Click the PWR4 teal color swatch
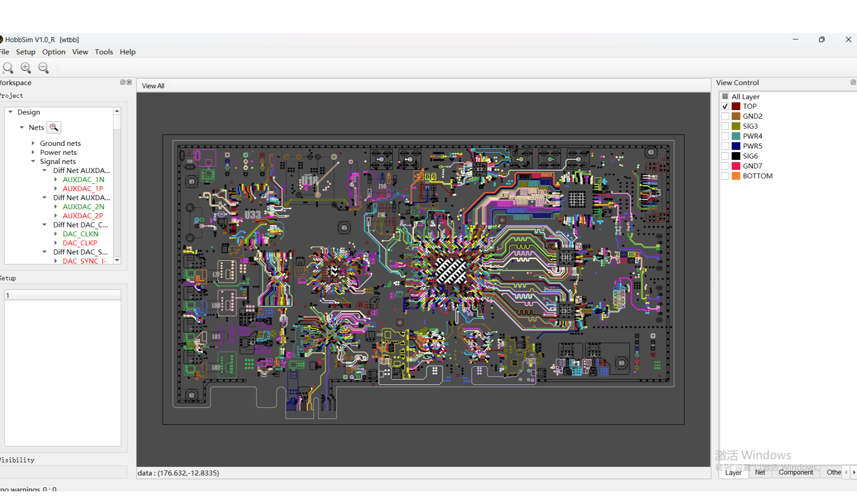857x504 pixels. (736, 136)
